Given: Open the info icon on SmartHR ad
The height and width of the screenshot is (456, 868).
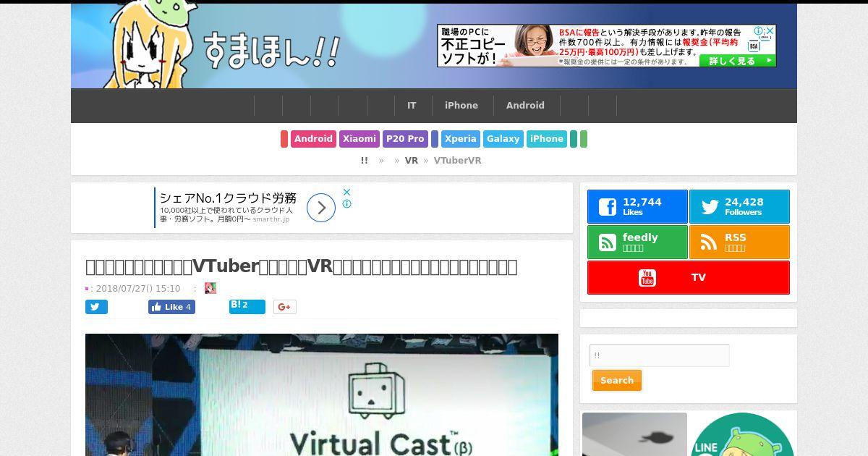Looking at the screenshot, I should point(347,204).
